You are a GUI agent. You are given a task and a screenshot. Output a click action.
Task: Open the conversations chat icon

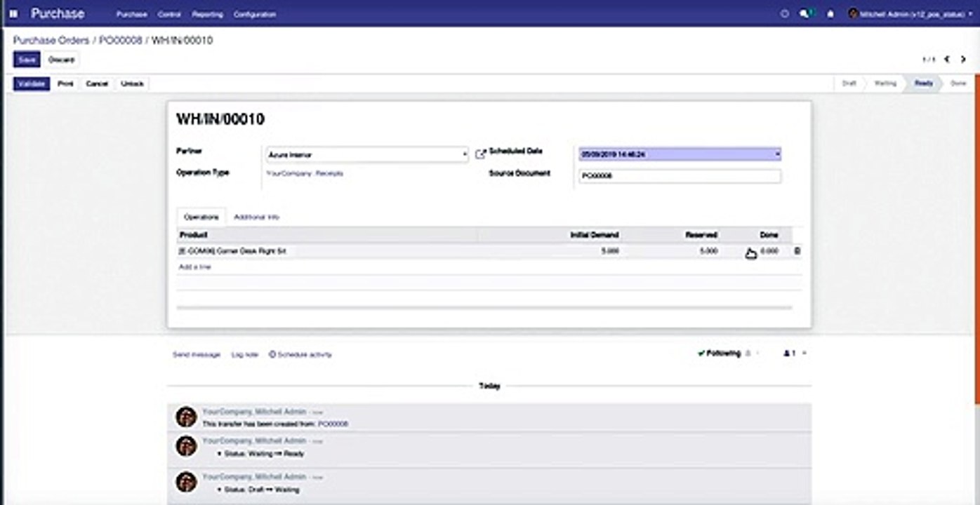[807, 13]
